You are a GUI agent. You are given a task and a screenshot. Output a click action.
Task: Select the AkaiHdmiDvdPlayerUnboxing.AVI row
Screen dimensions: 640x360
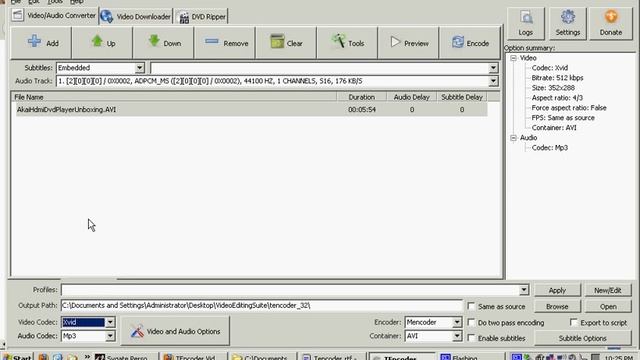tap(251, 109)
